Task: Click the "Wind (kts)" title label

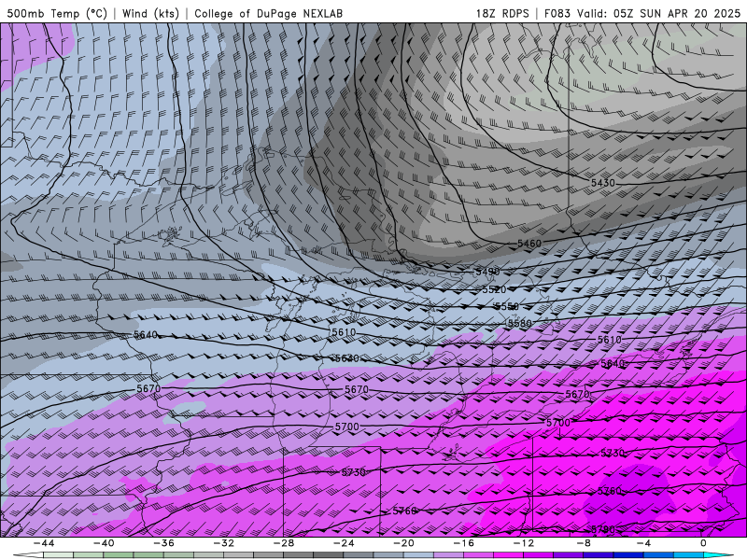Action: click(150, 13)
